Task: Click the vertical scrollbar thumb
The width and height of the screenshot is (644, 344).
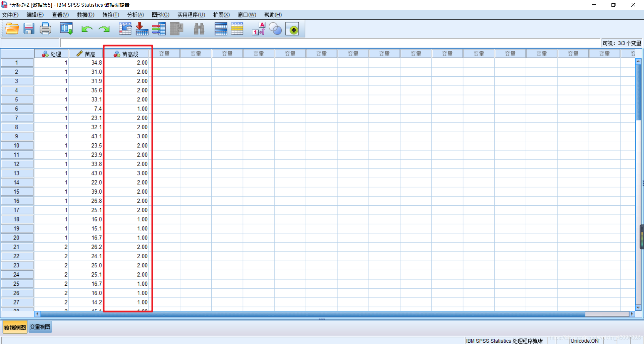Action: [638, 92]
